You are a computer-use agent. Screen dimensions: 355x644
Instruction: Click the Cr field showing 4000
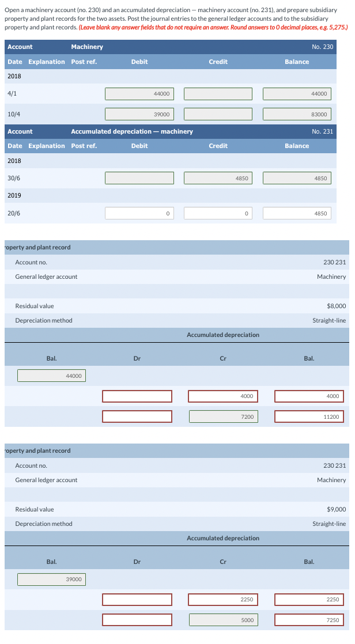(223, 396)
